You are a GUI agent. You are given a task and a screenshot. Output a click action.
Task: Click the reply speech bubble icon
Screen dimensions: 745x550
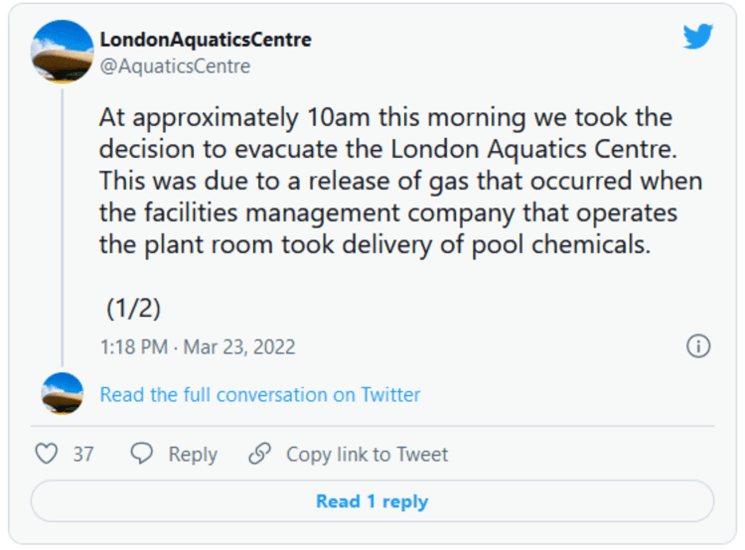tap(143, 454)
